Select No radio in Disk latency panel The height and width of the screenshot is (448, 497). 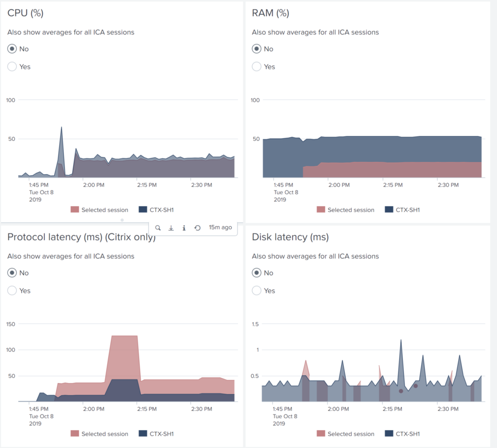(x=256, y=273)
